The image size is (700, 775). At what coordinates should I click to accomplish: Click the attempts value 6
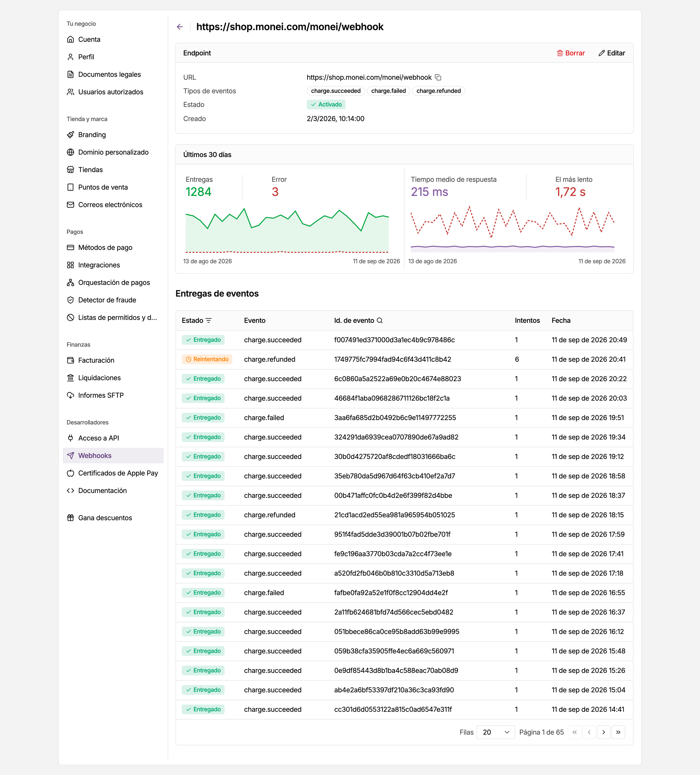coord(517,360)
